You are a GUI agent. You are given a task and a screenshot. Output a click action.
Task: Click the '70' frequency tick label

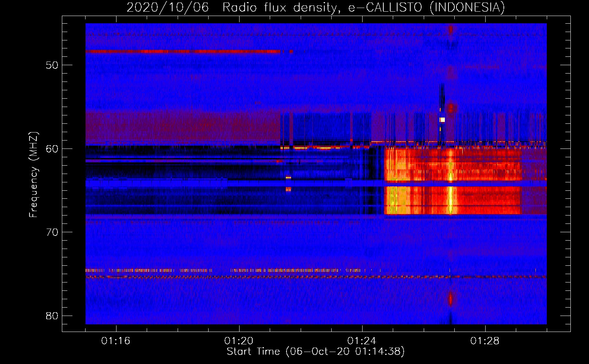[52, 232]
